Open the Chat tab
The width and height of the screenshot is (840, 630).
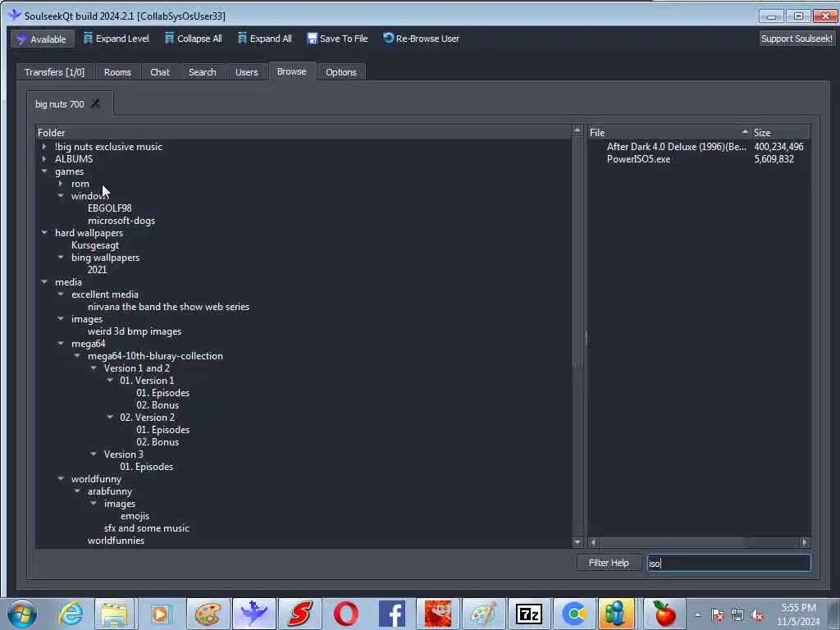pos(160,72)
